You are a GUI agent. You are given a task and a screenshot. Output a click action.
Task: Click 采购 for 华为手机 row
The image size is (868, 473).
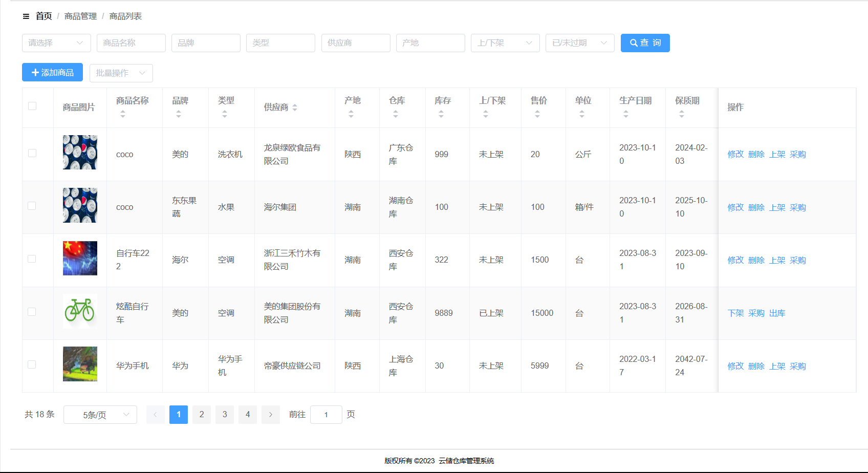[x=797, y=366]
